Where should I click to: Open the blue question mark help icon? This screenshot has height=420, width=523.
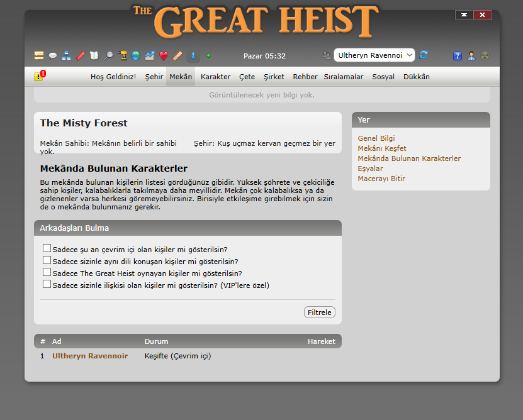(x=458, y=56)
